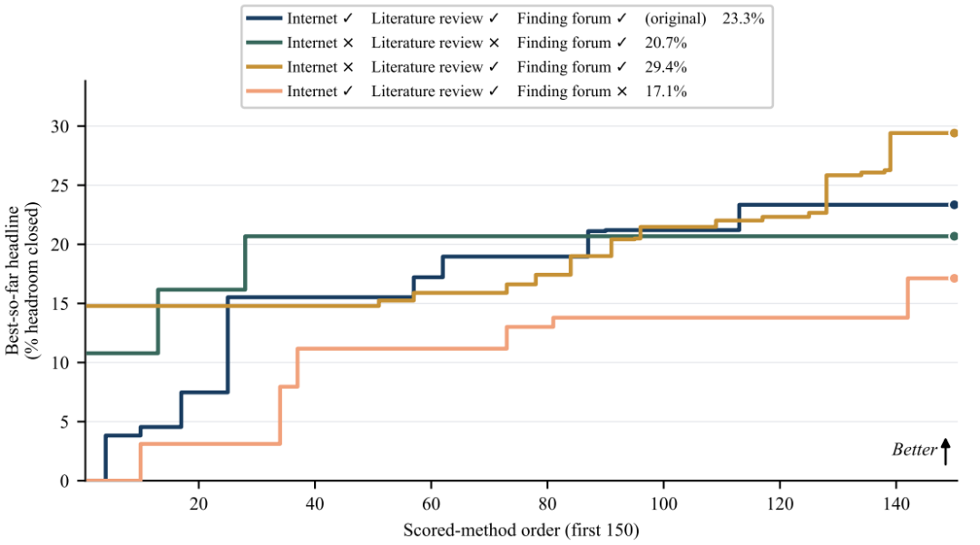Click the gold legend line swatch
Image resolution: width=980 pixels, height=545 pixels.
pyautogui.click(x=263, y=67)
